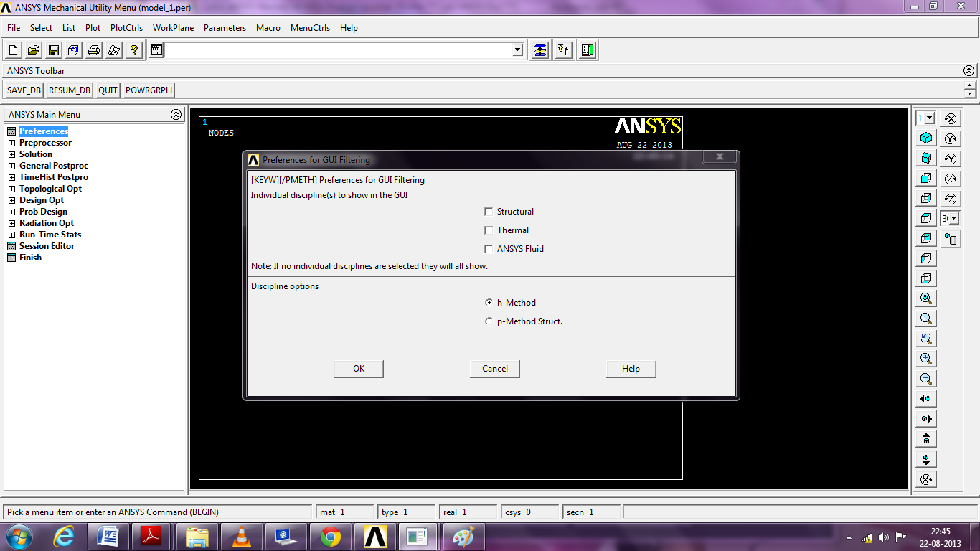Screen dimensions: 980x551
Task: Launch the ANSYS icon in Windows taskbar
Action: coord(375,536)
